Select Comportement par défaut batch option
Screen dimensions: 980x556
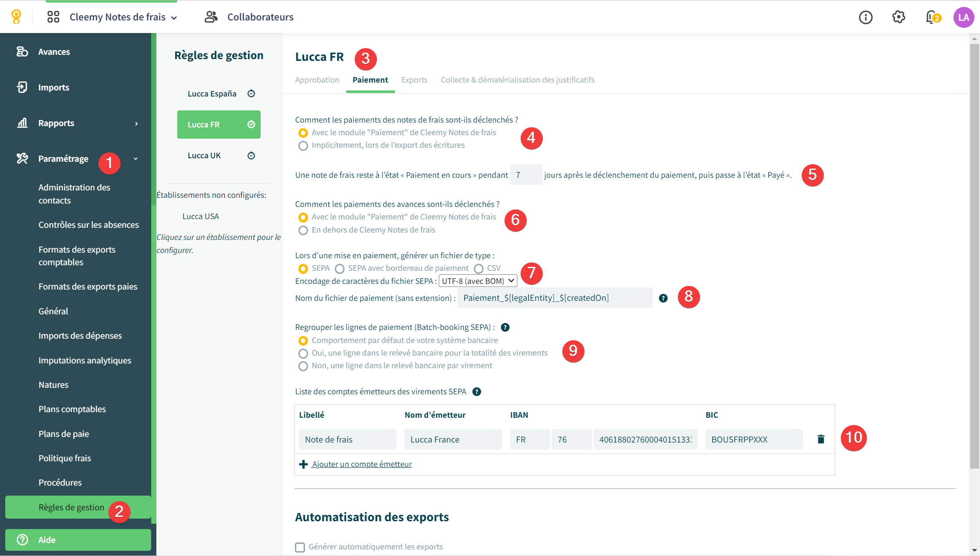pos(303,340)
